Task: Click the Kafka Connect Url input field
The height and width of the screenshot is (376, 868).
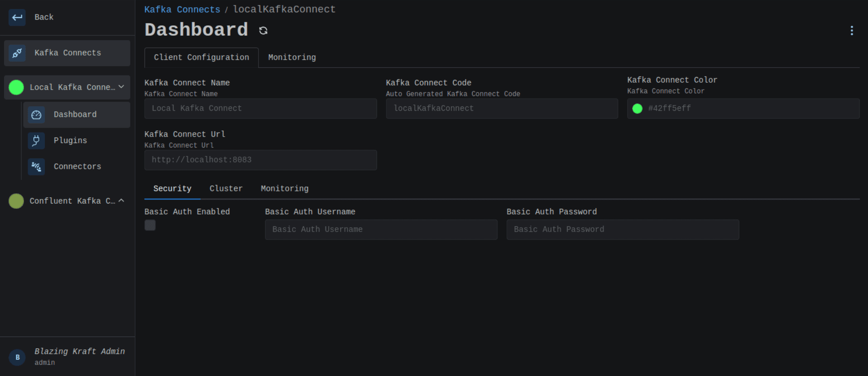Action: 260,160
